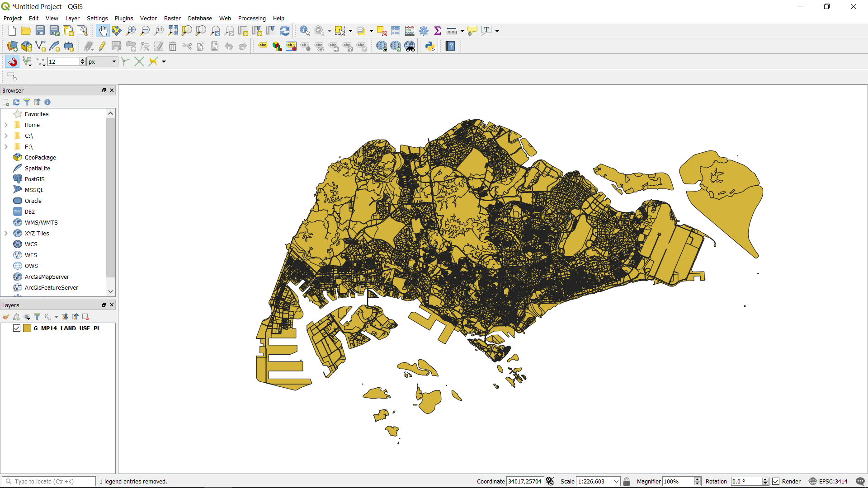This screenshot has width=868, height=488.
Task: Open the Processing menu
Action: [251, 19]
